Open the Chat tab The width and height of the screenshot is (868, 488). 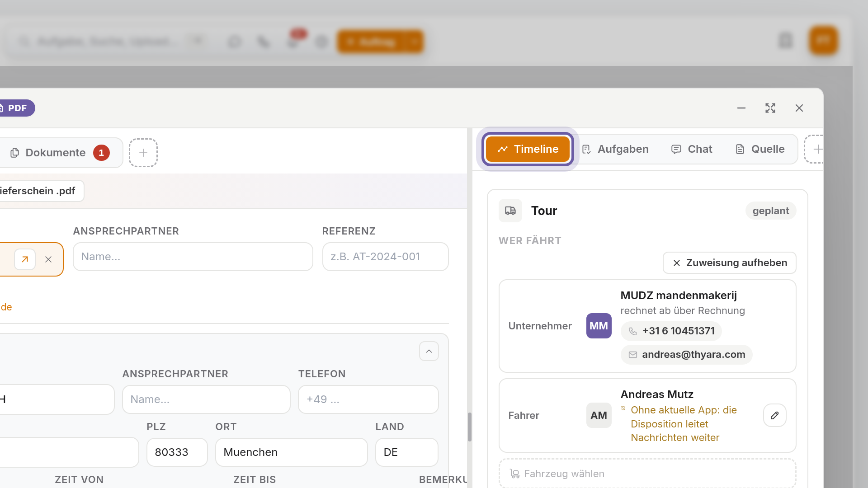[692, 149]
